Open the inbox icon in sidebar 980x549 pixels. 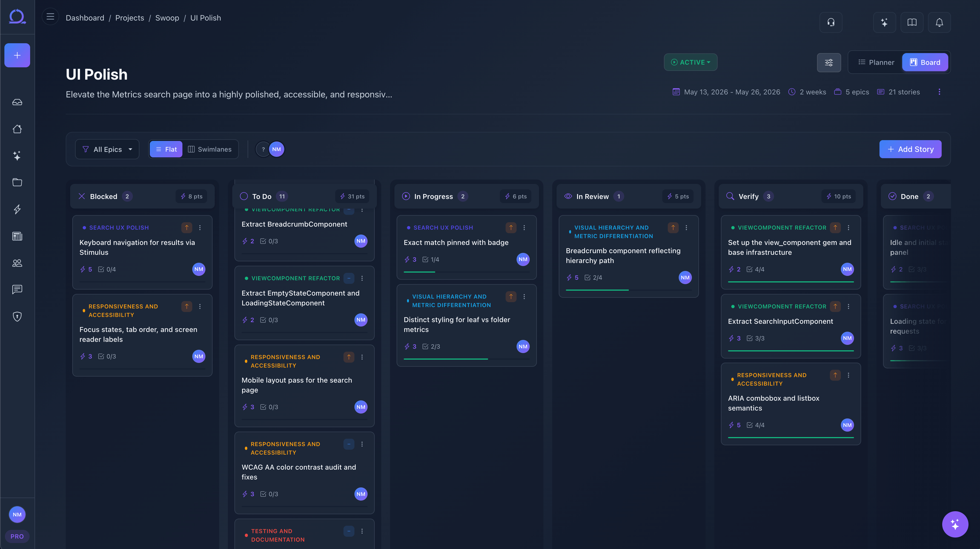click(17, 102)
